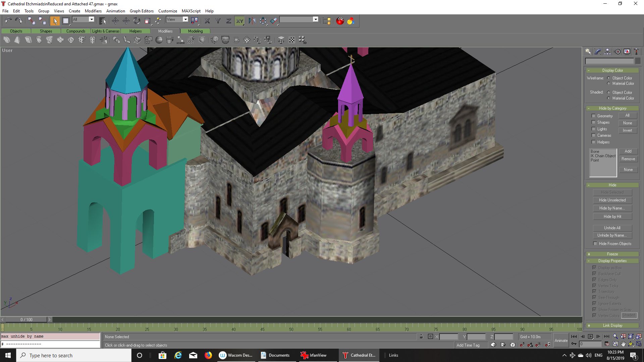Check the Hide Frozen Objects box

(x=595, y=244)
